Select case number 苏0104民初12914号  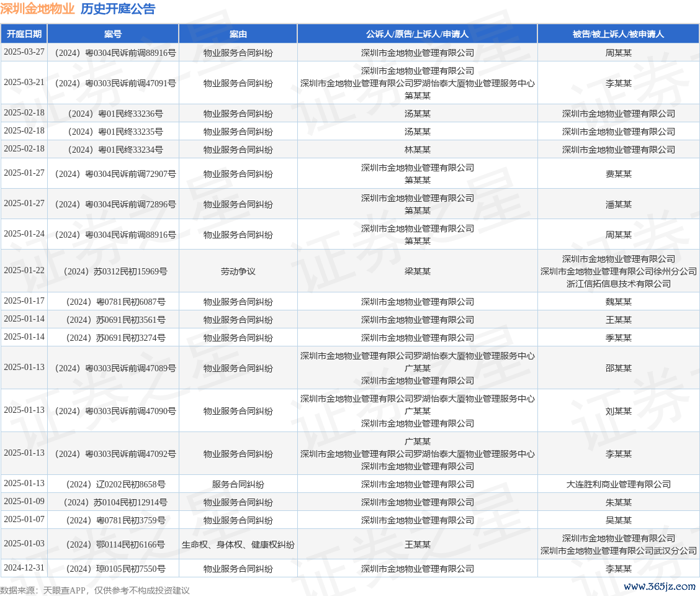(115, 502)
